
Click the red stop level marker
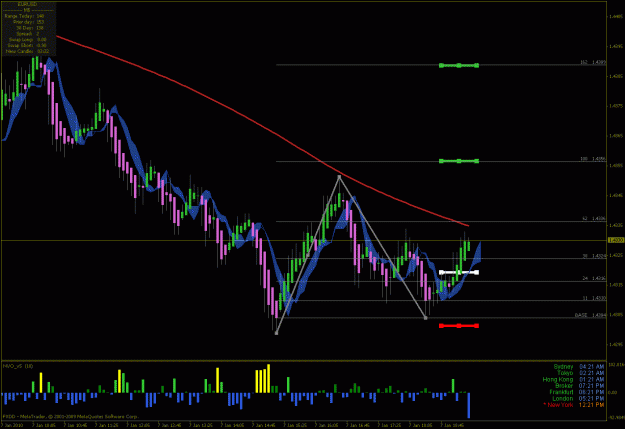[459, 326]
